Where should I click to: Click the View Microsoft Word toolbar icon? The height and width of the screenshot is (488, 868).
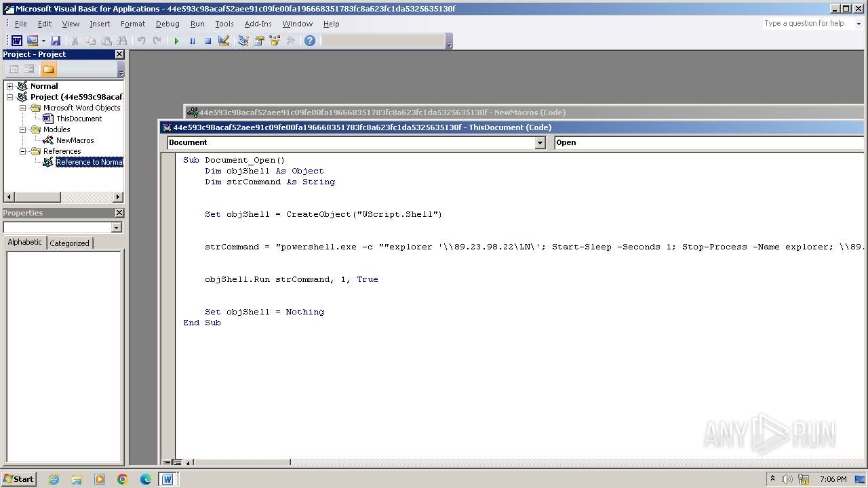17,41
